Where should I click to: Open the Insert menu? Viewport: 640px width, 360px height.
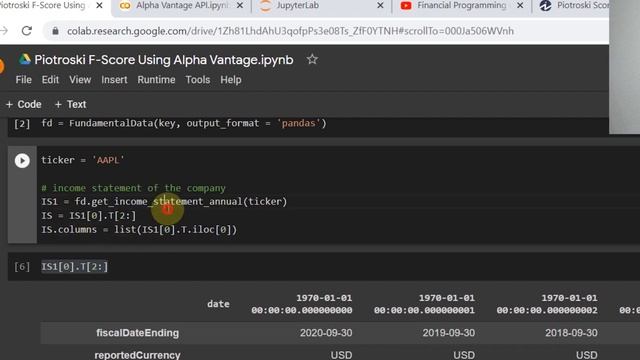coord(114,80)
